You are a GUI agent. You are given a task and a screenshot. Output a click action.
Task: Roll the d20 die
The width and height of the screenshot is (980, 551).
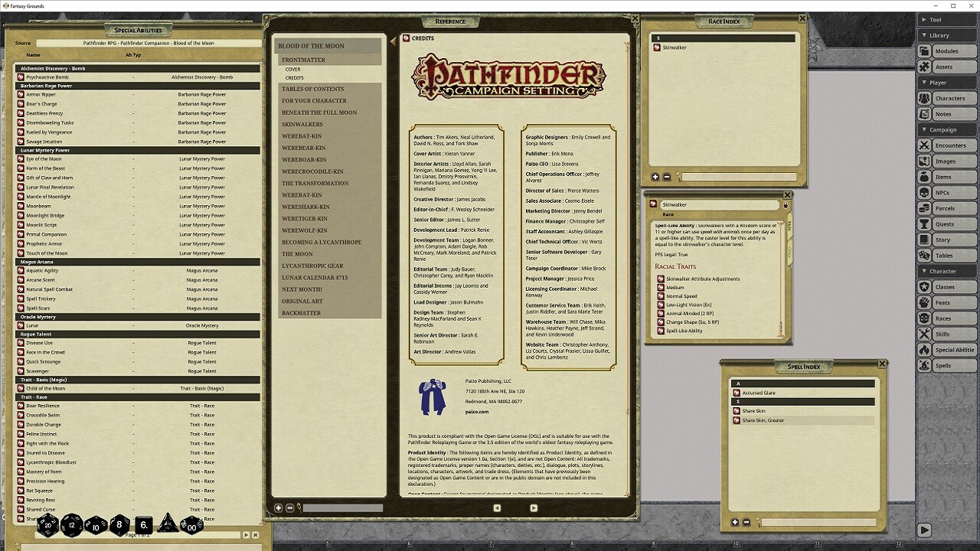coord(47,526)
